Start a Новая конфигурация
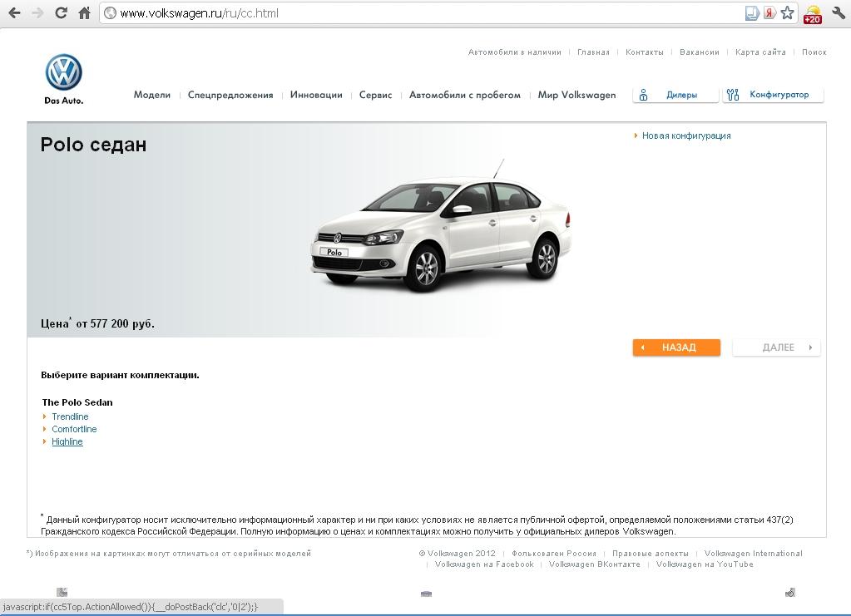851x616 pixels. (685, 136)
